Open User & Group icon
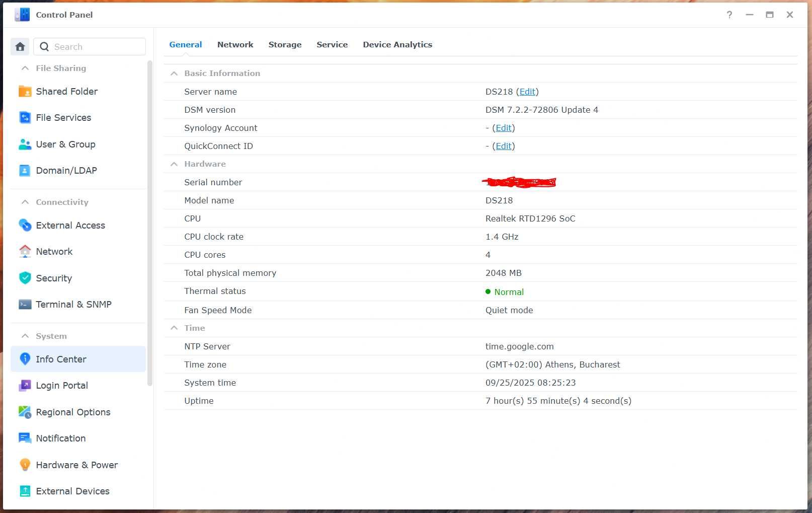This screenshot has width=812, height=513. click(x=25, y=144)
